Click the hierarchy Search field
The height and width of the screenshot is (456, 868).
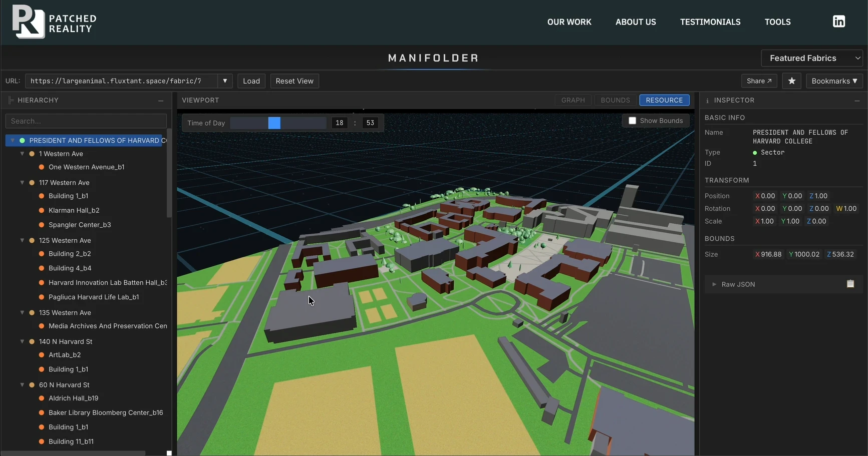(x=86, y=121)
